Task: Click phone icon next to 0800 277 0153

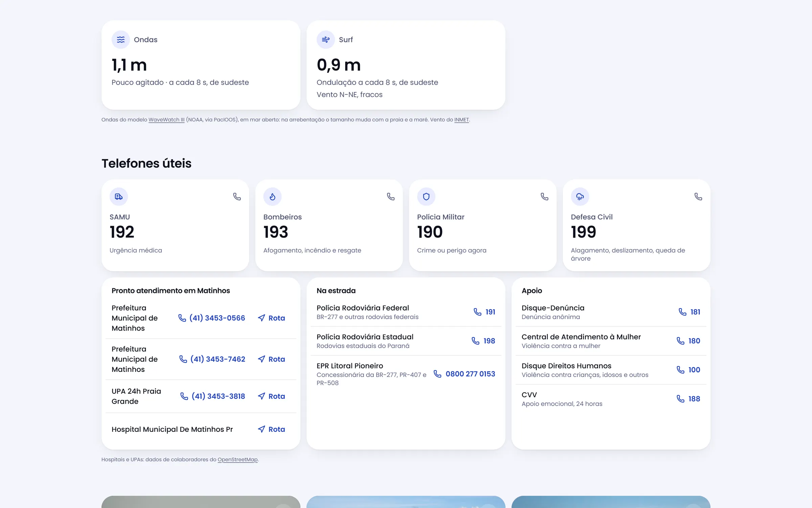Action: pyautogui.click(x=437, y=374)
